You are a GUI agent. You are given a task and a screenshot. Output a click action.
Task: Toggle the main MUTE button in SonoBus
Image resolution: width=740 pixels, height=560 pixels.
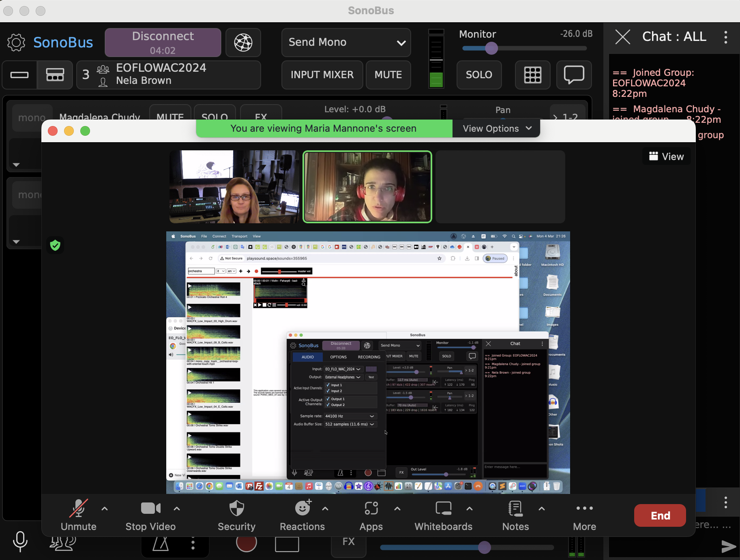388,75
